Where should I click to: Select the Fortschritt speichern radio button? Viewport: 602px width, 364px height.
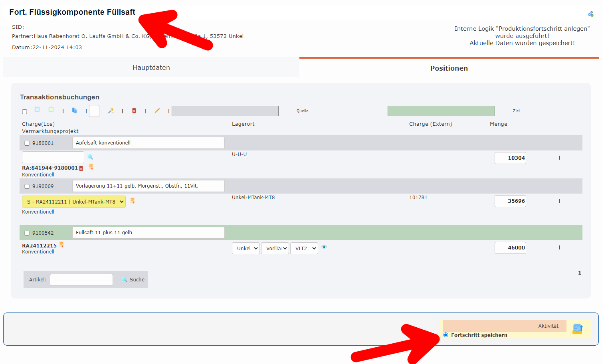click(446, 335)
